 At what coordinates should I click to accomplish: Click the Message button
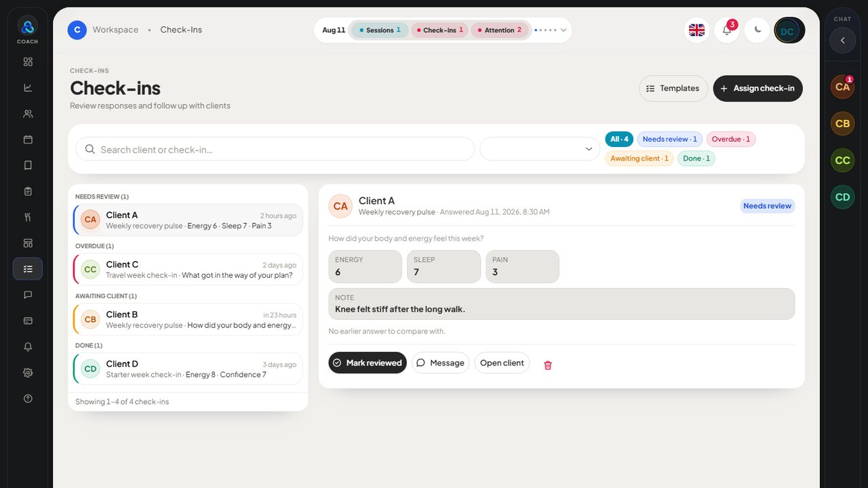pyautogui.click(x=440, y=363)
